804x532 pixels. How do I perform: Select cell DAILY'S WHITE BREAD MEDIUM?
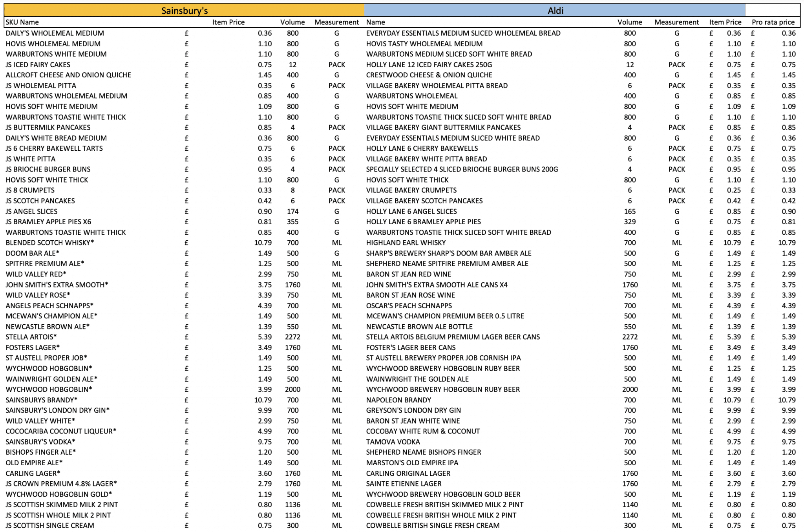pyautogui.click(x=56, y=138)
